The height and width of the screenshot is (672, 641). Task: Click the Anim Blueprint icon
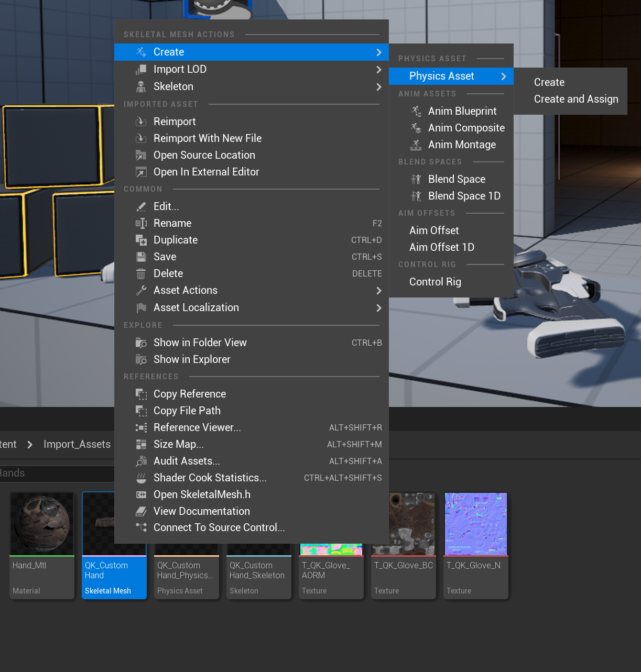click(416, 111)
